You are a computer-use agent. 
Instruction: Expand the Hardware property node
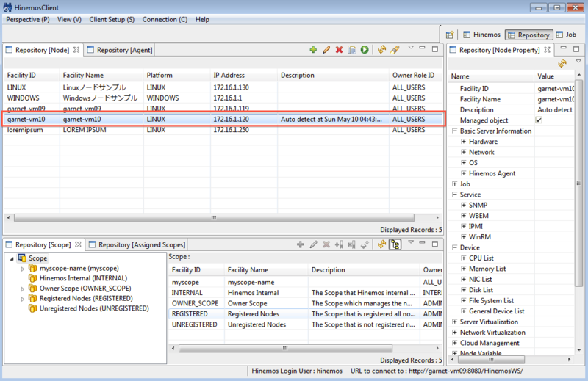point(464,142)
